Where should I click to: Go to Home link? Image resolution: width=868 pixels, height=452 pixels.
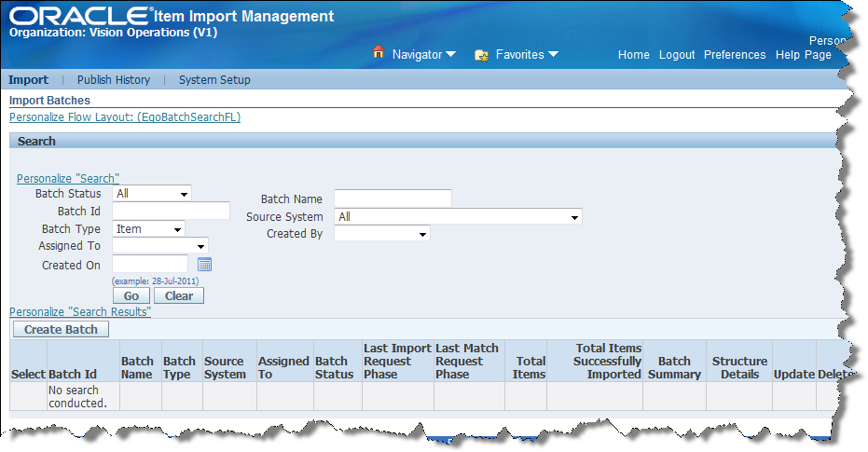tap(634, 55)
